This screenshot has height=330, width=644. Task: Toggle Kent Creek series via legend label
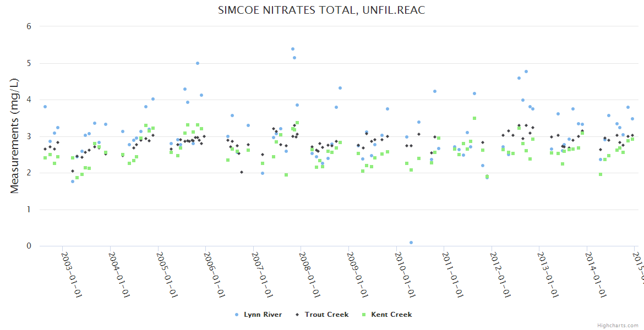pyautogui.click(x=391, y=315)
